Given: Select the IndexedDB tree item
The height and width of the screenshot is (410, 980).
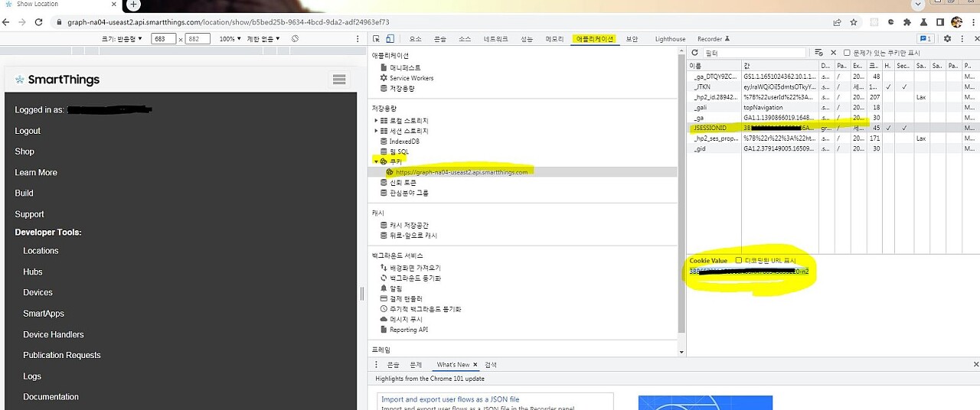Looking at the screenshot, I should pos(403,142).
